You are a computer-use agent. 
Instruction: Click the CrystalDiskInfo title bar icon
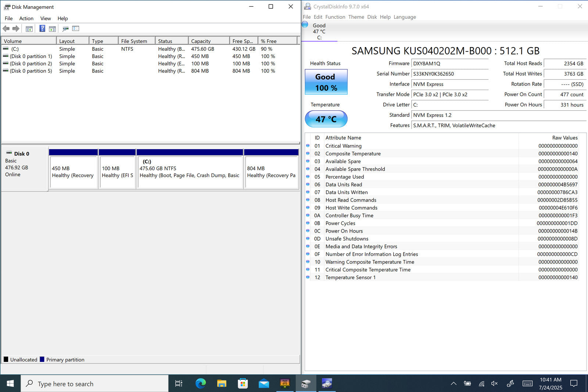[307, 7]
